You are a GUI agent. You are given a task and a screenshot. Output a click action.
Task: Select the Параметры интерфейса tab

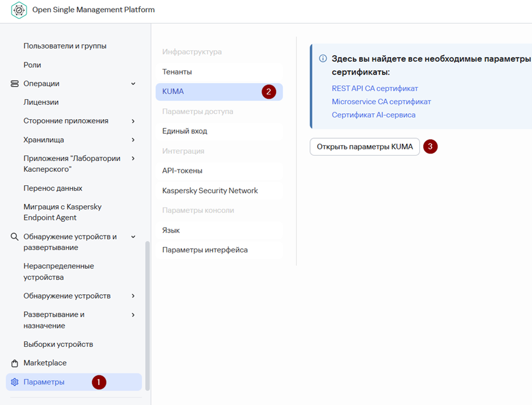pyautogui.click(x=219, y=250)
